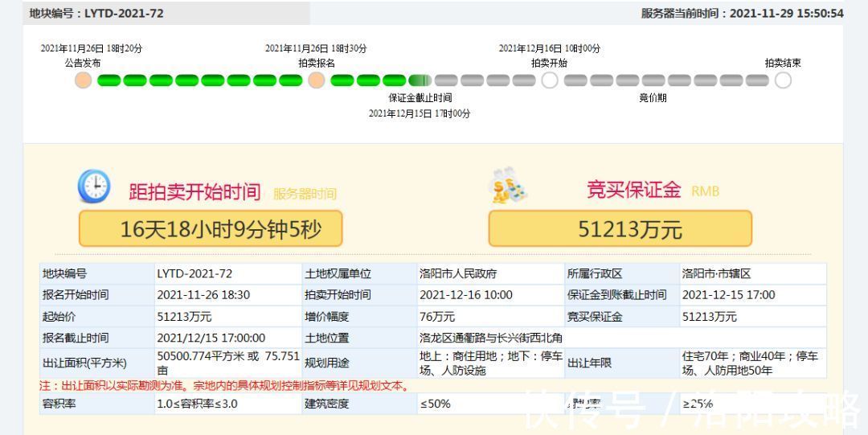The image size is (868, 435).
Task: Click the countdown 16天18小时9分钟5秒 box
Action: [x=211, y=228]
